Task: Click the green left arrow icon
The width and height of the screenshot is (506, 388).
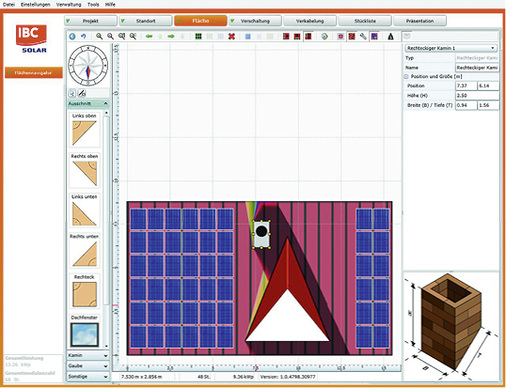Action: (149, 36)
